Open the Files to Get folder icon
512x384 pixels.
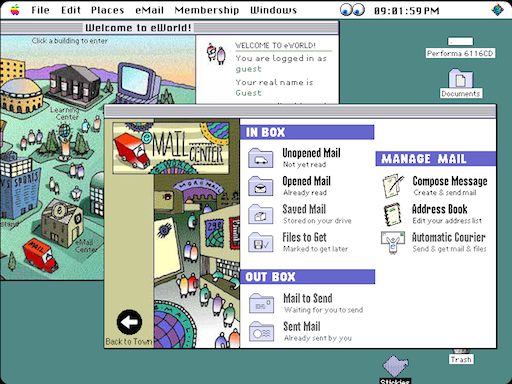[x=261, y=242]
